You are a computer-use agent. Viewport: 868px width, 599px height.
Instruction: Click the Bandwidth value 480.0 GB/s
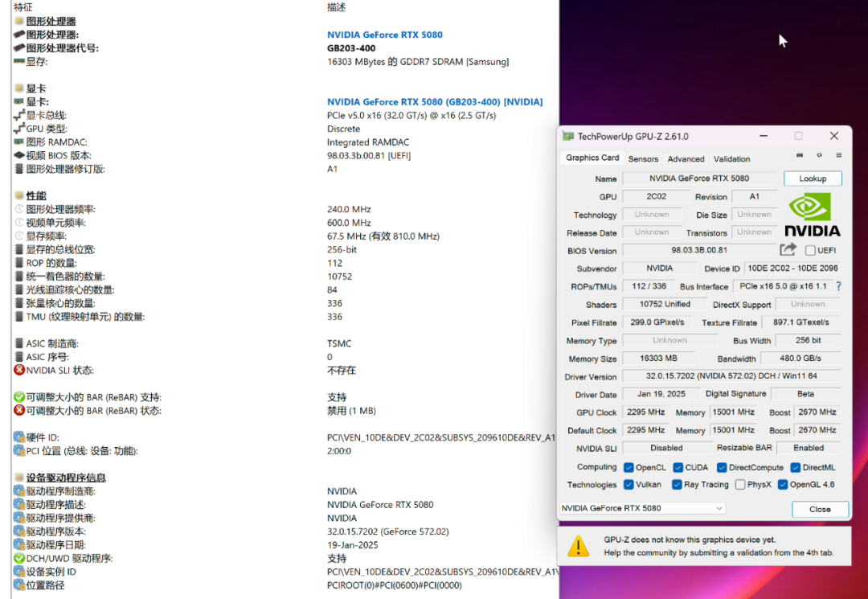pyautogui.click(x=800, y=358)
